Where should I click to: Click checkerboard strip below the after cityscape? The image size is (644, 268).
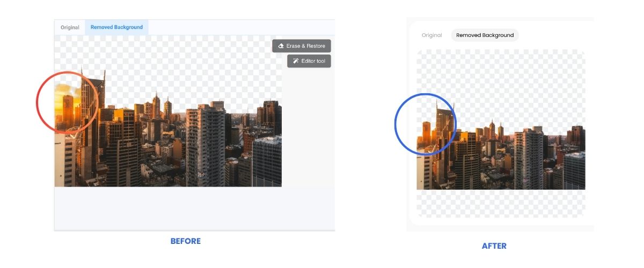(x=499, y=203)
